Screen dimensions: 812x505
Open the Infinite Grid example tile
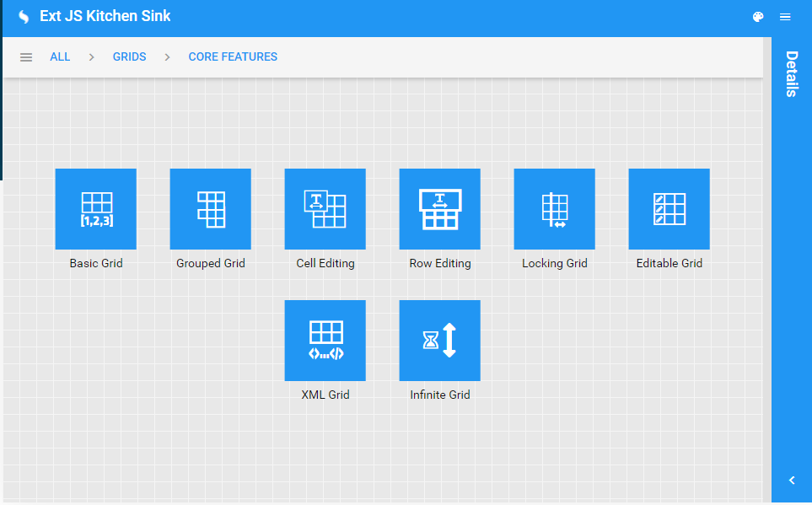[439, 341]
